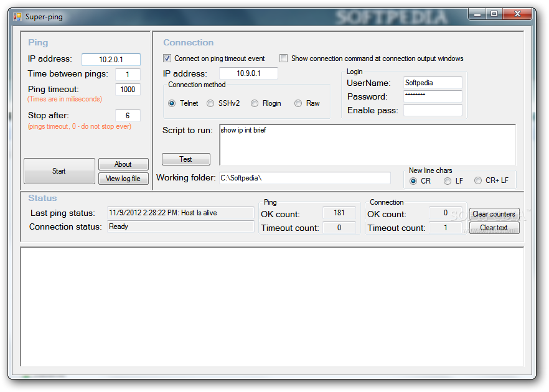Image resolution: width=549 pixels, height=392 pixels.
Task: Click Connection OK count value 0
Action: [x=446, y=213]
